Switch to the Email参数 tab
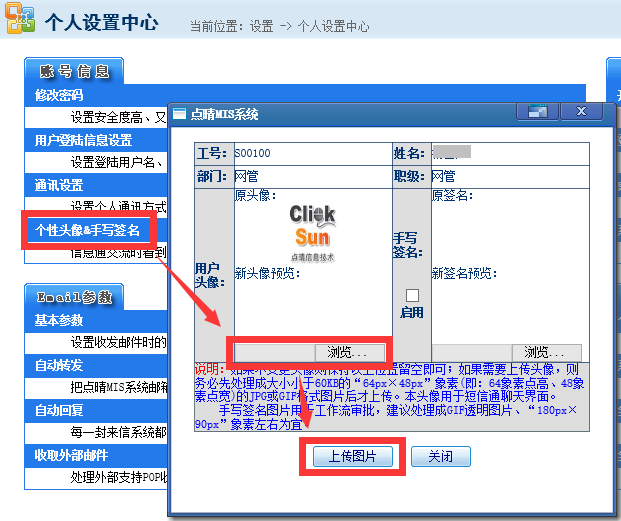This screenshot has height=521, width=621. 74,297
